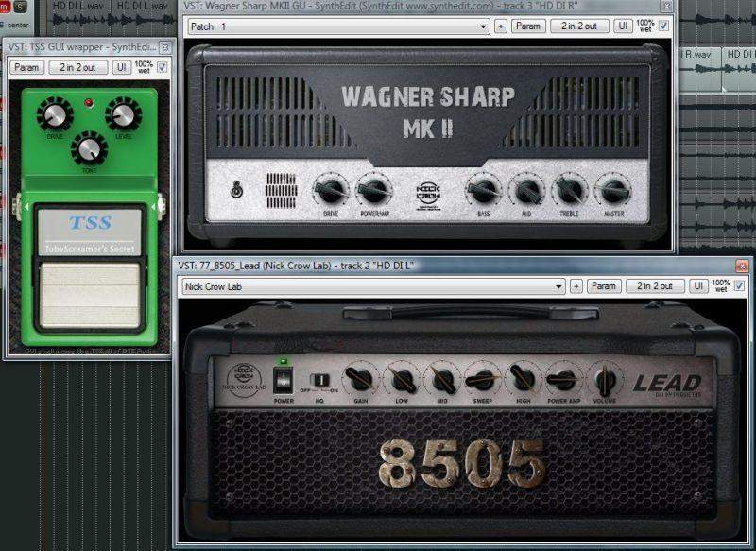Close the TSS GUI wrapper window
Screen dimensions: 756x551
[x=164, y=47]
